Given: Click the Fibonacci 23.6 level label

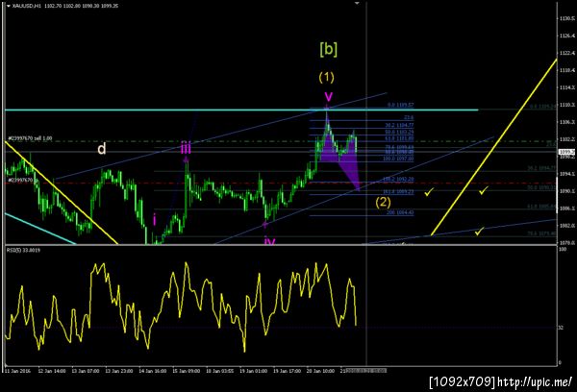Looking at the screenshot, I should coord(409,117).
